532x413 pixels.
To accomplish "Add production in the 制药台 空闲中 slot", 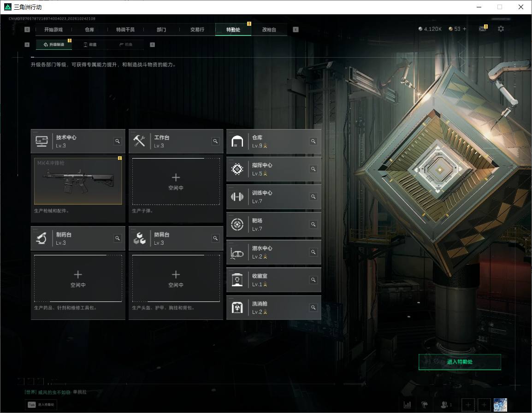I will click(x=78, y=278).
